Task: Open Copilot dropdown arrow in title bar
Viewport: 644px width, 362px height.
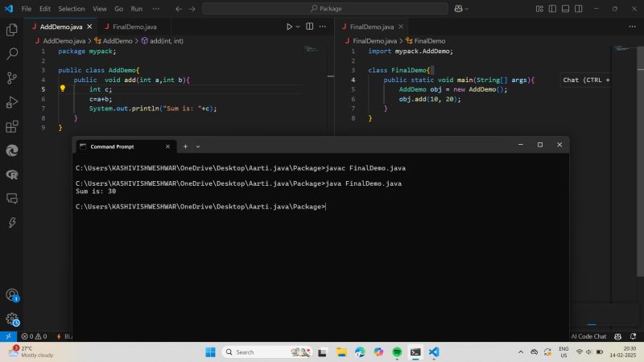Action: pos(467,9)
